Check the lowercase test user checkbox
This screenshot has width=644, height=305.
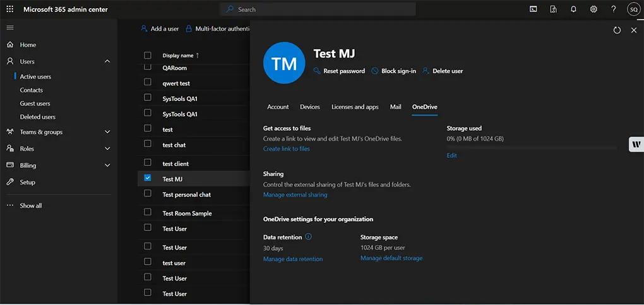[148, 262]
